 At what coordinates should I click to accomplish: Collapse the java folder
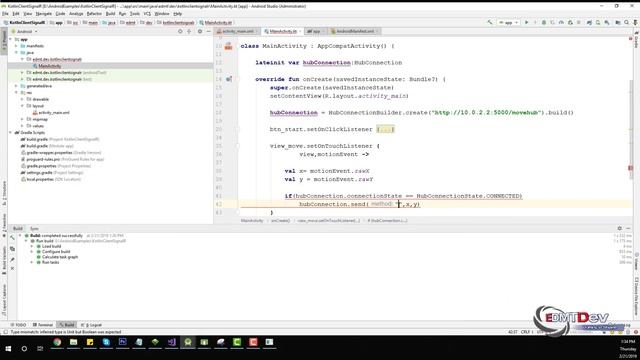(x=17, y=53)
